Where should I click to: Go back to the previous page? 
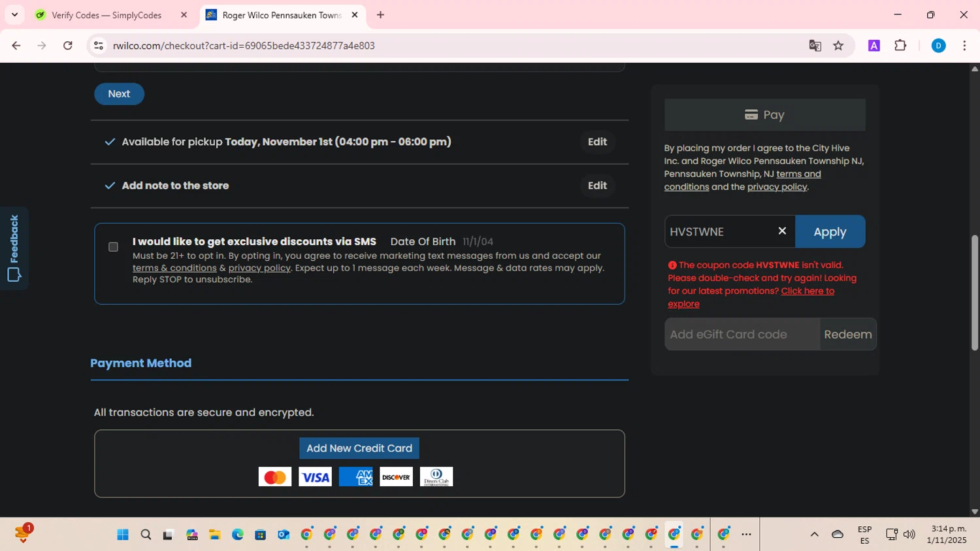pos(16,46)
